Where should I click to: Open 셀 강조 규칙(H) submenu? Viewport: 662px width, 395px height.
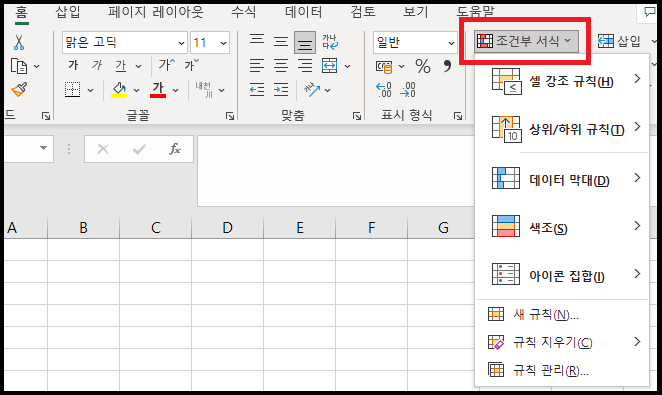[562, 81]
